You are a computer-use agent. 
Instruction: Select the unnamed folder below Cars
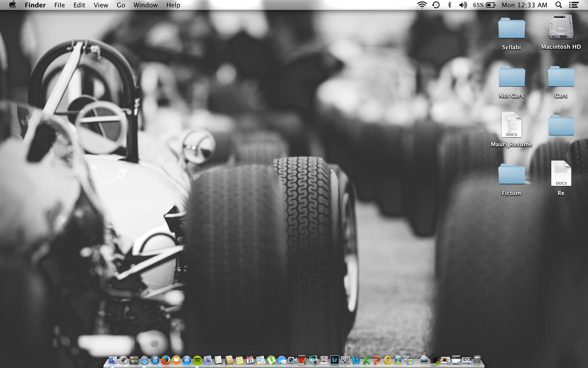(x=561, y=125)
